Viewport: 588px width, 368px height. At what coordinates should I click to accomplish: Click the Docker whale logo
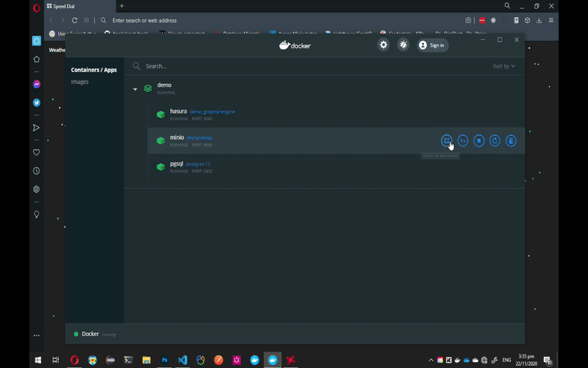pyautogui.click(x=295, y=46)
